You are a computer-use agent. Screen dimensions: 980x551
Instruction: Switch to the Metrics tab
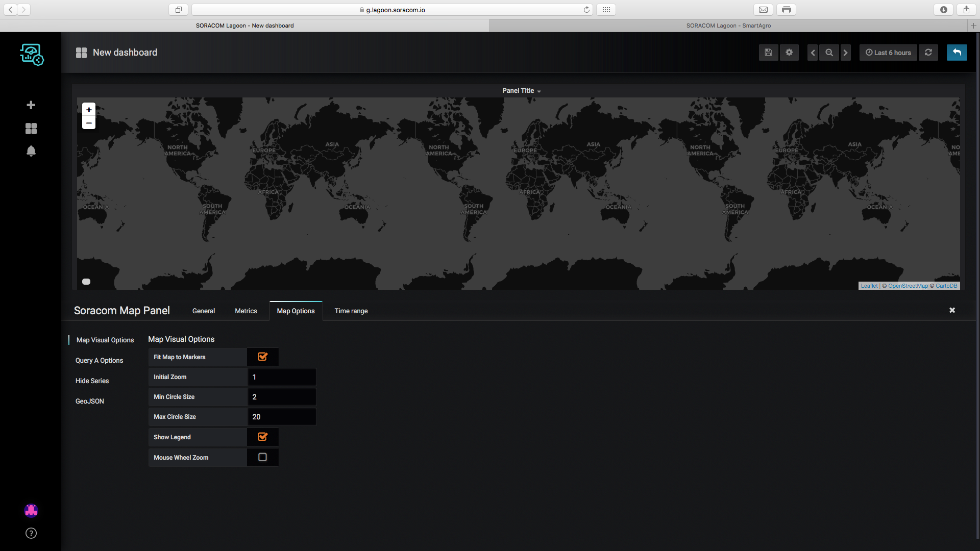[x=246, y=311]
